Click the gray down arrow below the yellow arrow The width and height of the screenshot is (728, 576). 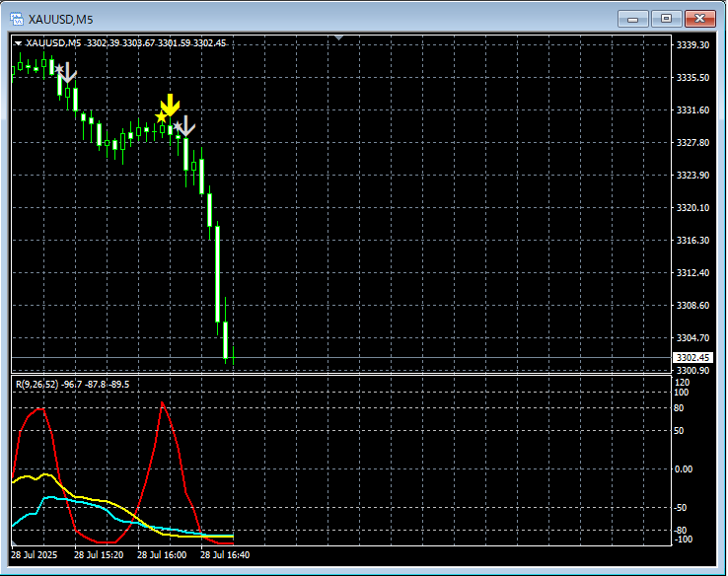click(186, 126)
